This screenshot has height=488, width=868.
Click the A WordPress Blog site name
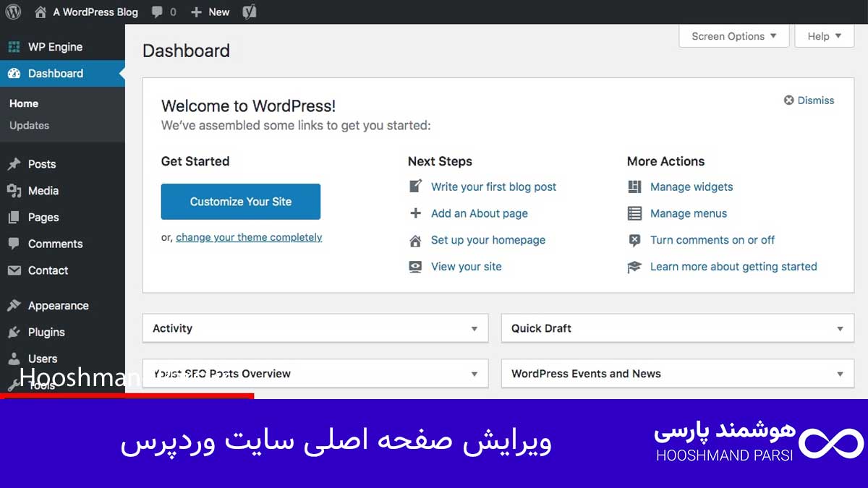tap(95, 12)
